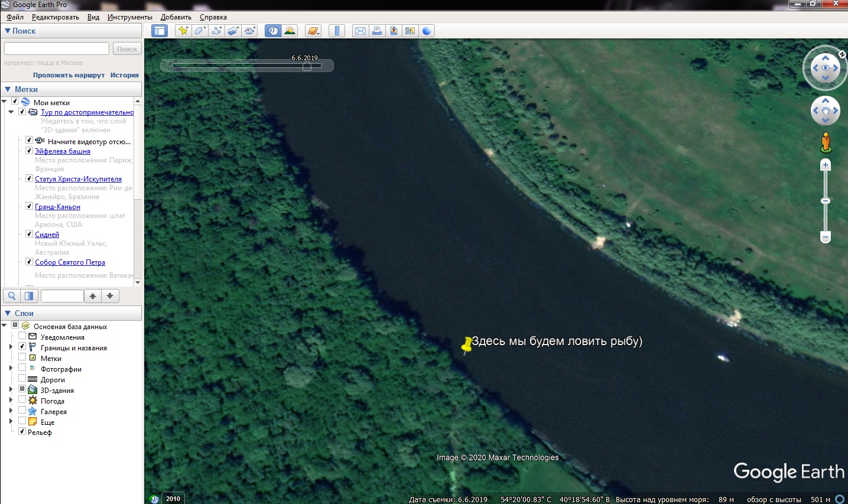
Task: Toggle the Гранд-Каньон checkbox
Action: pyautogui.click(x=29, y=206)
